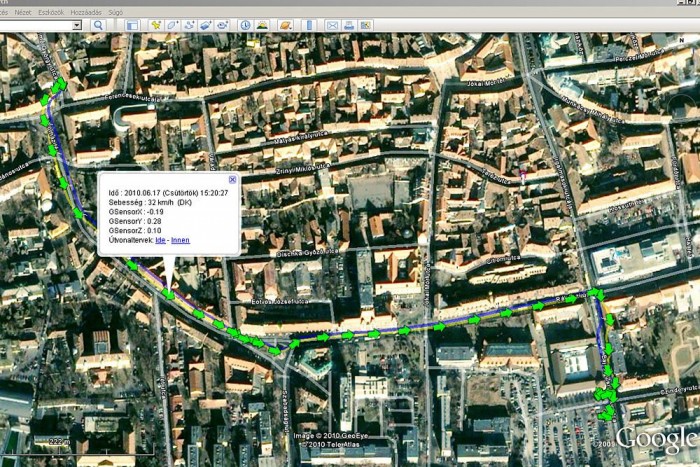Open the view in Google Maps icon

365,24
